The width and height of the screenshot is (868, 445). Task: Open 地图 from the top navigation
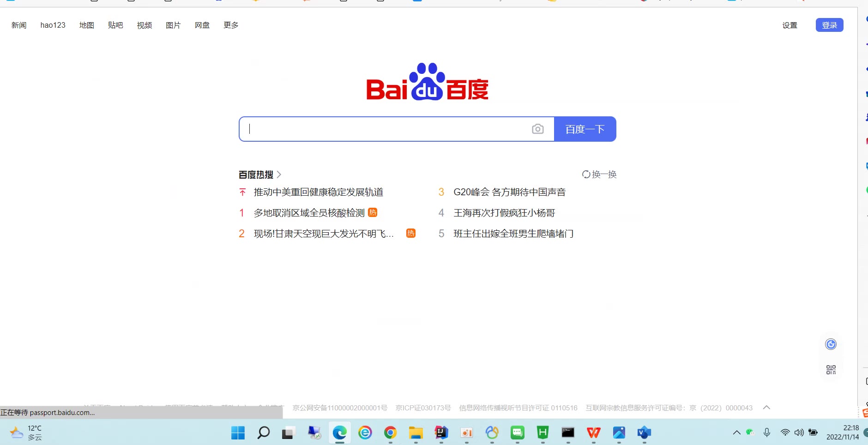(x=86, y=25)
